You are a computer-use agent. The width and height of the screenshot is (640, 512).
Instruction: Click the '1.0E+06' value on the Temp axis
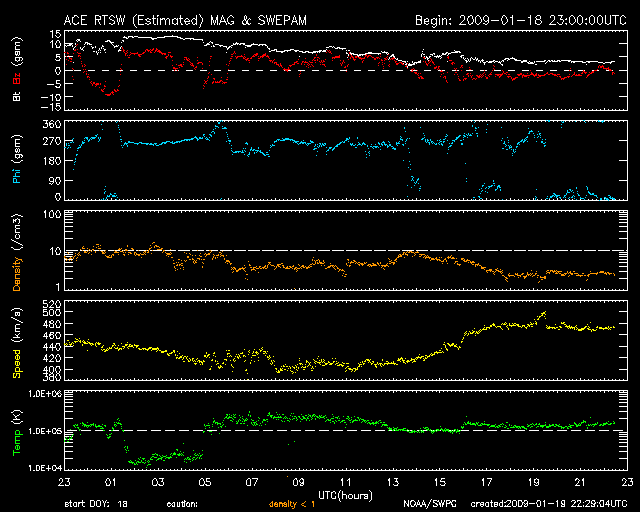pyautogui.click(x=45, y=393)
